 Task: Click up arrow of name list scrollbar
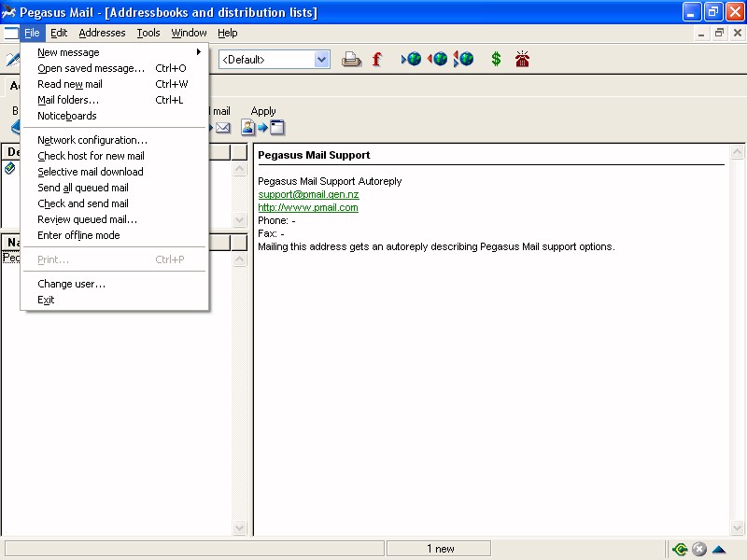(x=240, y=259)
